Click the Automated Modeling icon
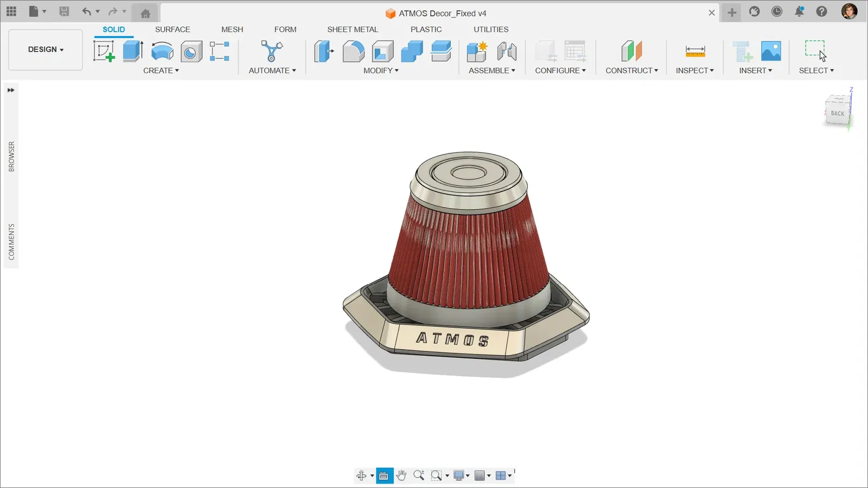 272,52
